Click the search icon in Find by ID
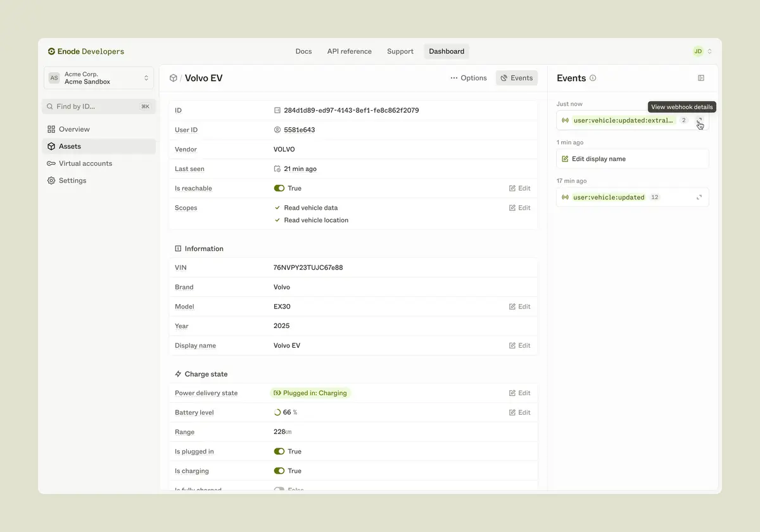This screenshot has width=760, height=532. click(x=49, y=106)
